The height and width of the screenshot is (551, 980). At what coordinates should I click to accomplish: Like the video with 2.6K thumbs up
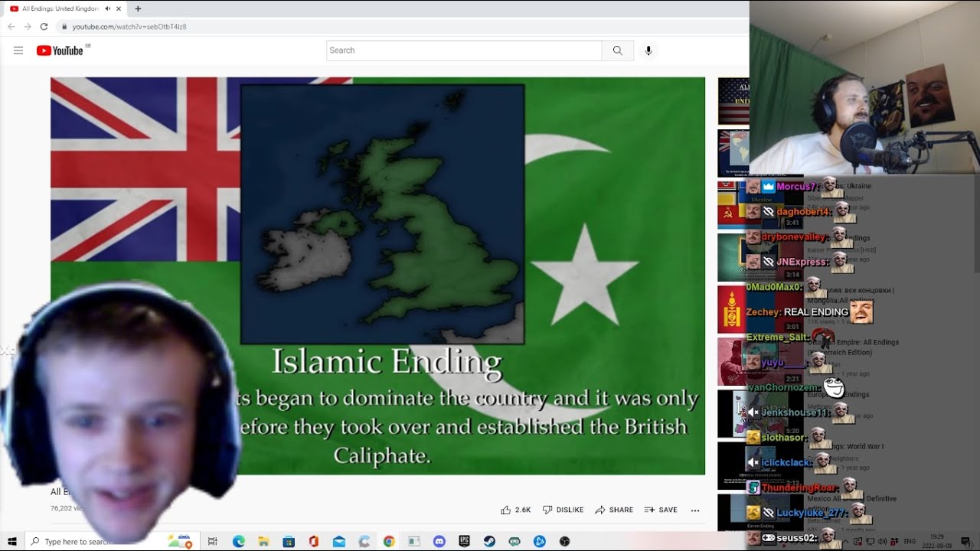(516, 510)
